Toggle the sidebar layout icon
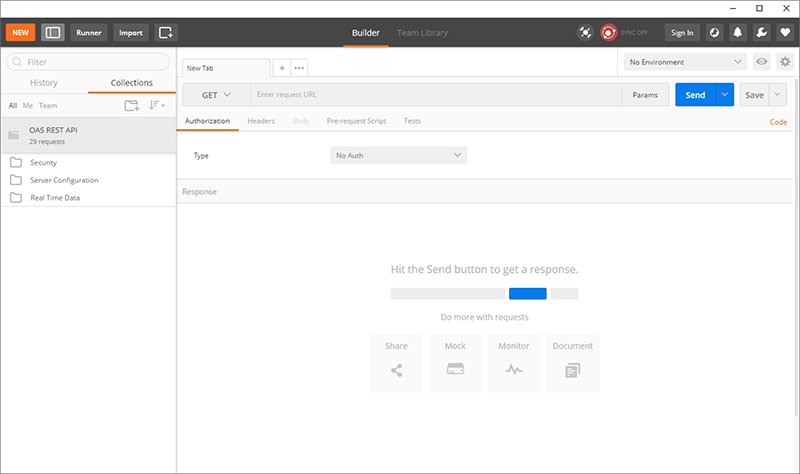Image resolution: width=800 pixels, height=474 pixels. tap(53, 32)
